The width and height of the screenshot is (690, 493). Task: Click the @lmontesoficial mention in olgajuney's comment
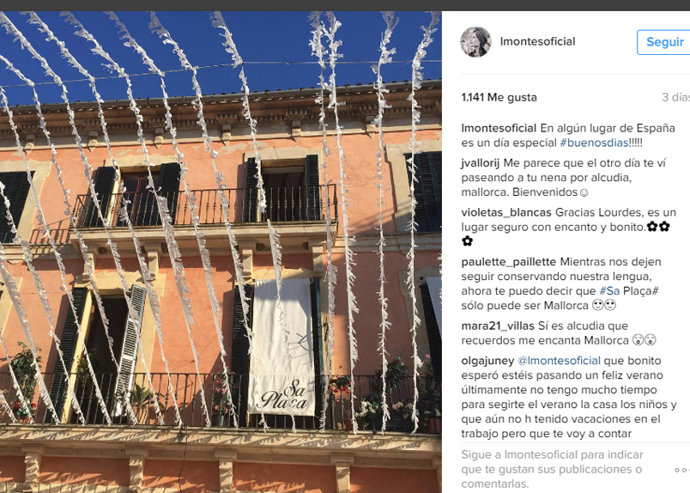pyautogui.click(x=559, y=361)
